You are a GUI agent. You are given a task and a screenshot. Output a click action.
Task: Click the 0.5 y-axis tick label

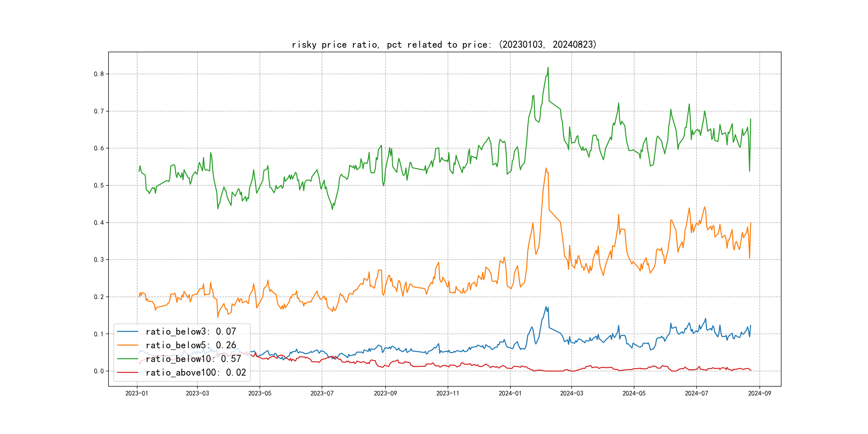[99, 185]
